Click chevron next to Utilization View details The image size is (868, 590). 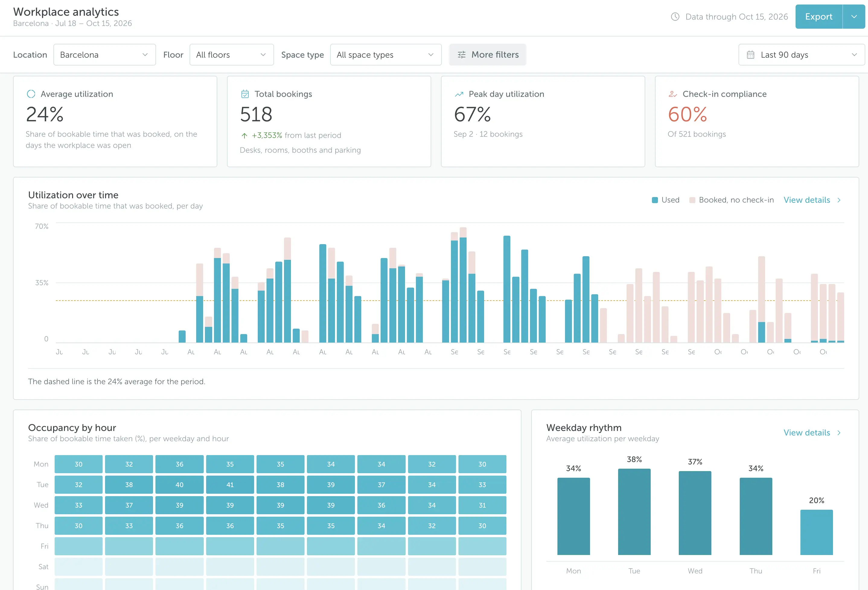tap(839, 200)
